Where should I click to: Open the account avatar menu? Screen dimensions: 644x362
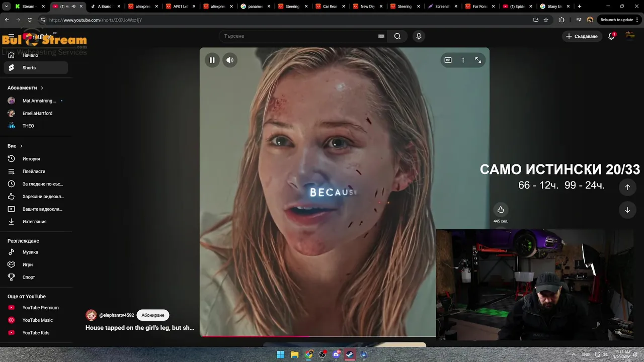pos(630,36)
